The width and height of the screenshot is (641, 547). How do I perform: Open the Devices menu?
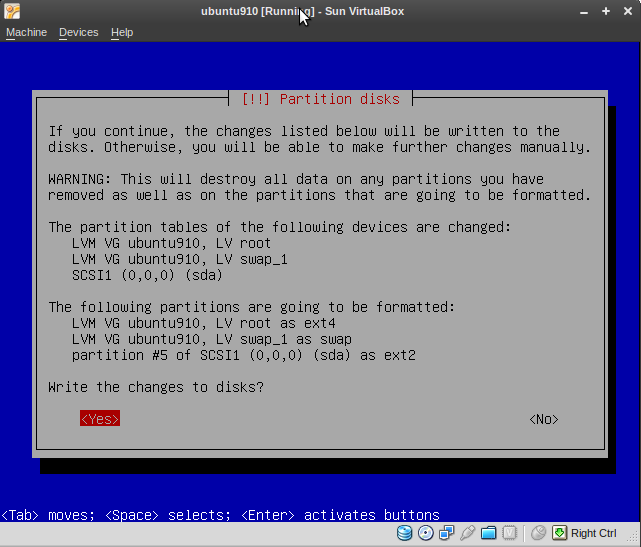coord(78,32)
